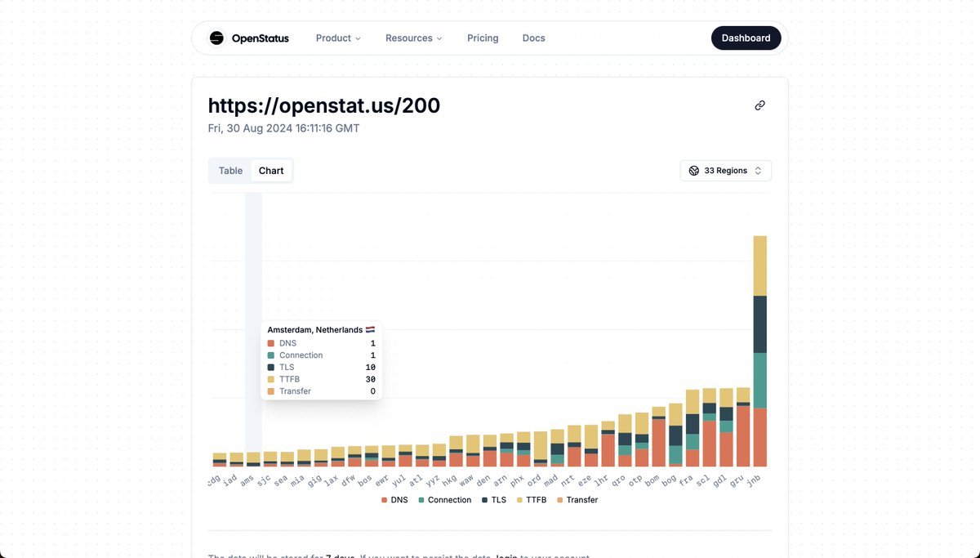Click the timestamp Fri, 30 Aug 2024 16:11:16 GMT

284,128
